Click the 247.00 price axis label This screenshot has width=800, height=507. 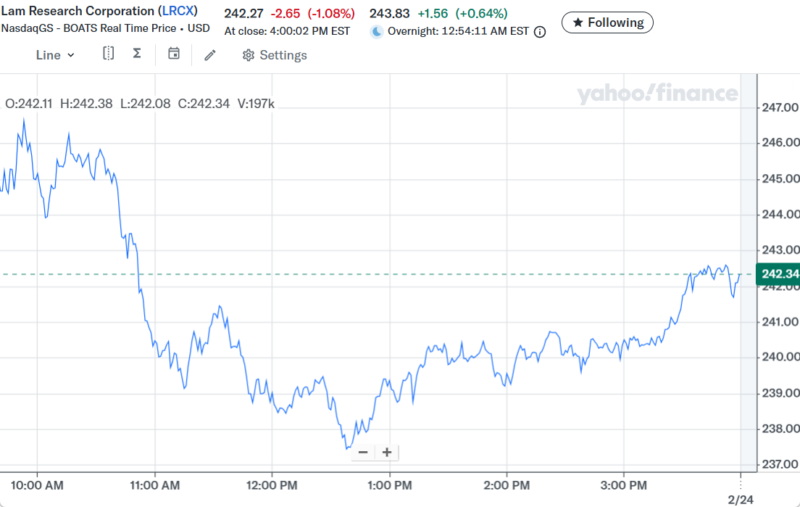(779, 107)
